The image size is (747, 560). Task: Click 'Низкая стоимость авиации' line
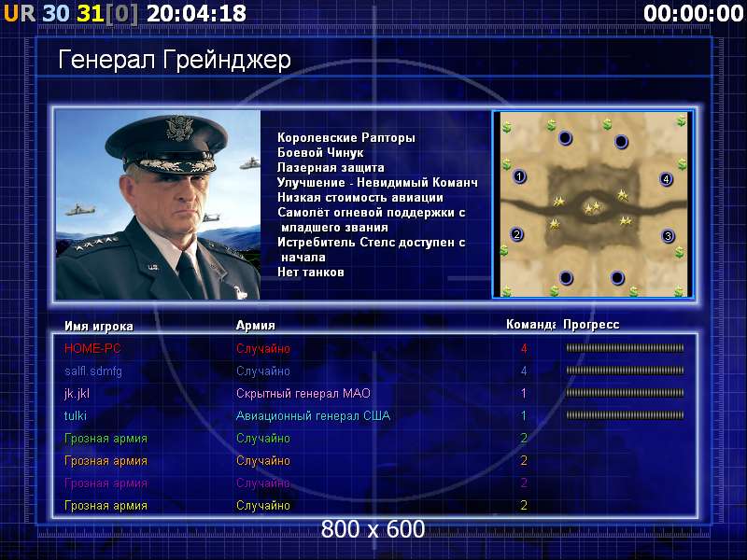[360, 198]
